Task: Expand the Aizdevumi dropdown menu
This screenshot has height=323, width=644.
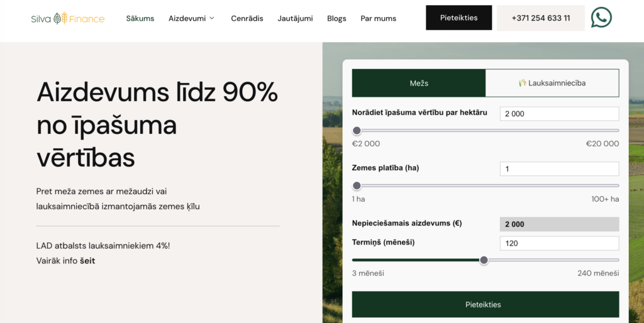Action: click(x=191, y=18)
